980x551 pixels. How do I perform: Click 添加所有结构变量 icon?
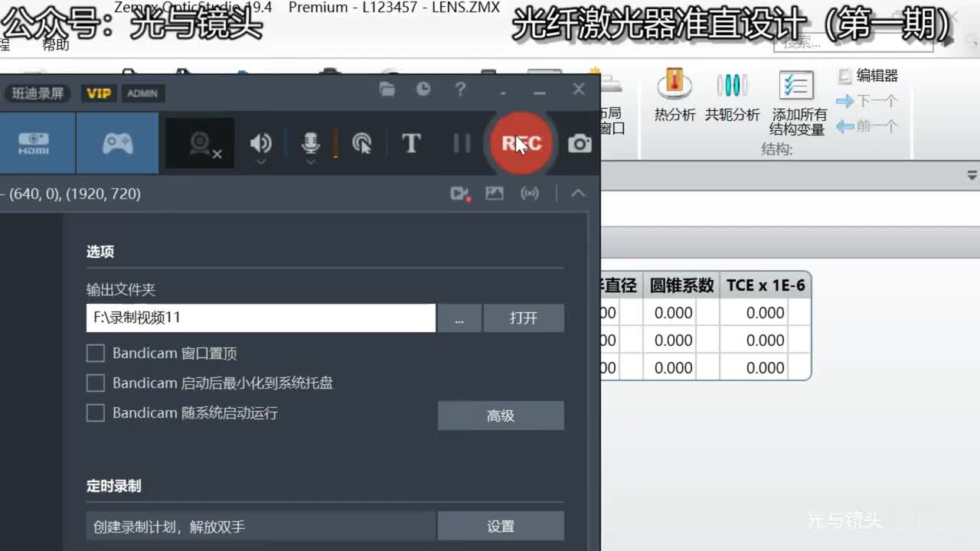tap(798, 103)
